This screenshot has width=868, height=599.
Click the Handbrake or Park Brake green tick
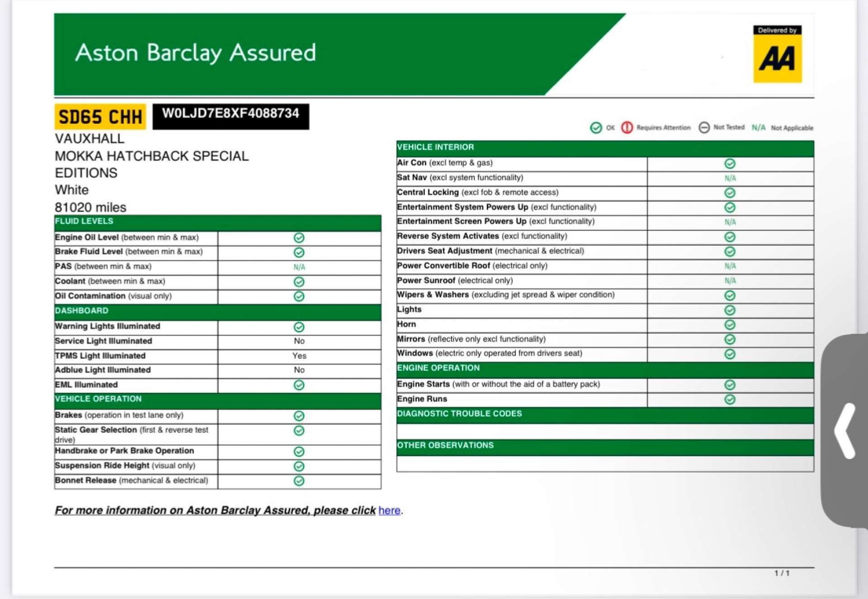tap(299, 452)
